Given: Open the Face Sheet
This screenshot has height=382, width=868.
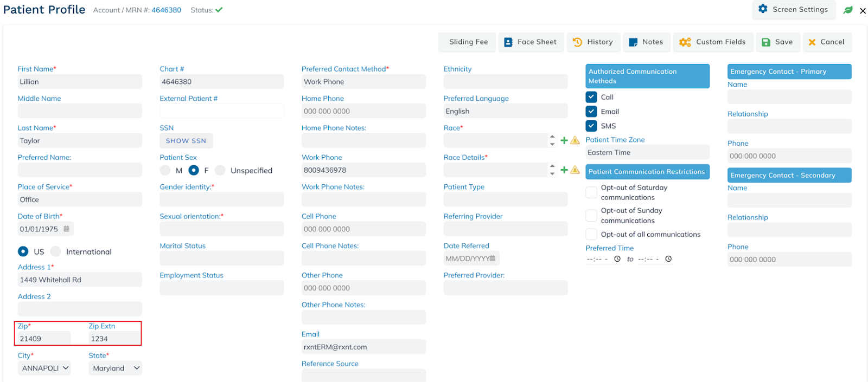Looking at the screenshot, I should (x=530, y=42).
